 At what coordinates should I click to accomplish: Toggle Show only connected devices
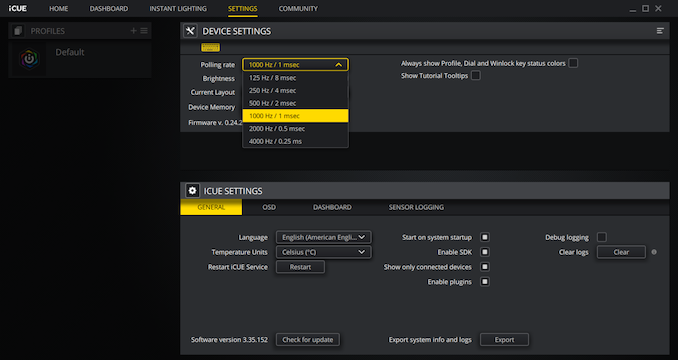485,267
